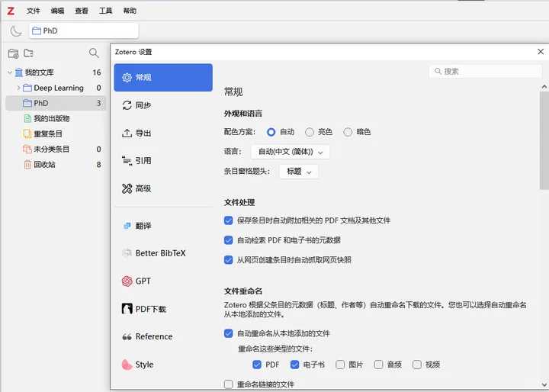Click the 常规 gear icon in settings
This screenshot has height=392, width=549.
coord(127,78)
